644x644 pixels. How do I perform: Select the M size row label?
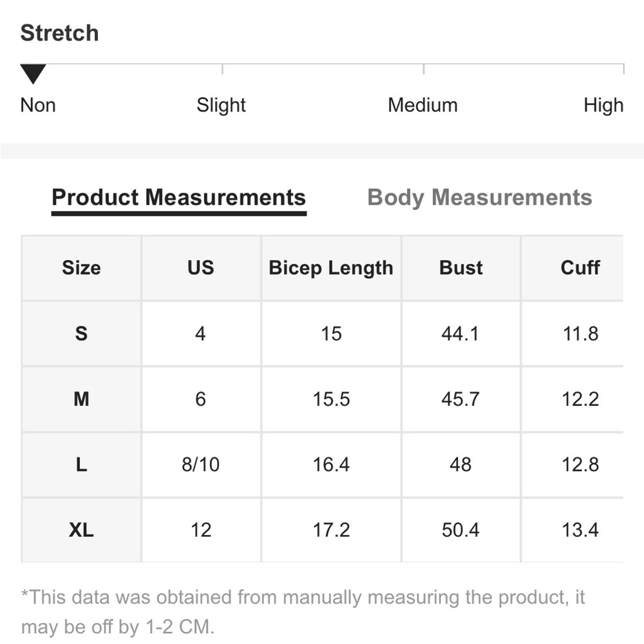click(81, 399)
